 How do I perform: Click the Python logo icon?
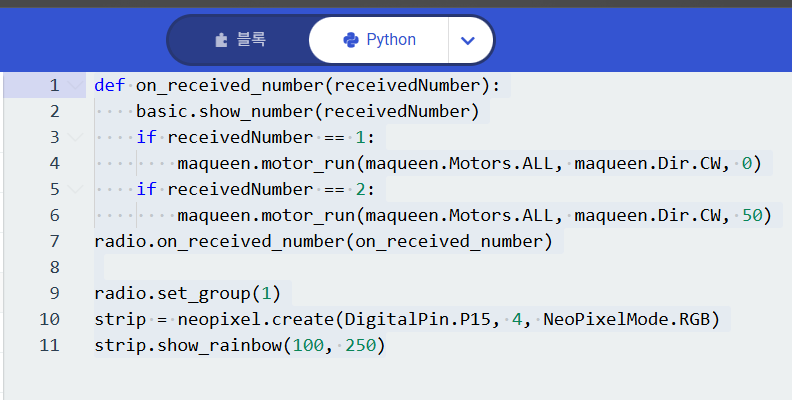tap(351, 40)
